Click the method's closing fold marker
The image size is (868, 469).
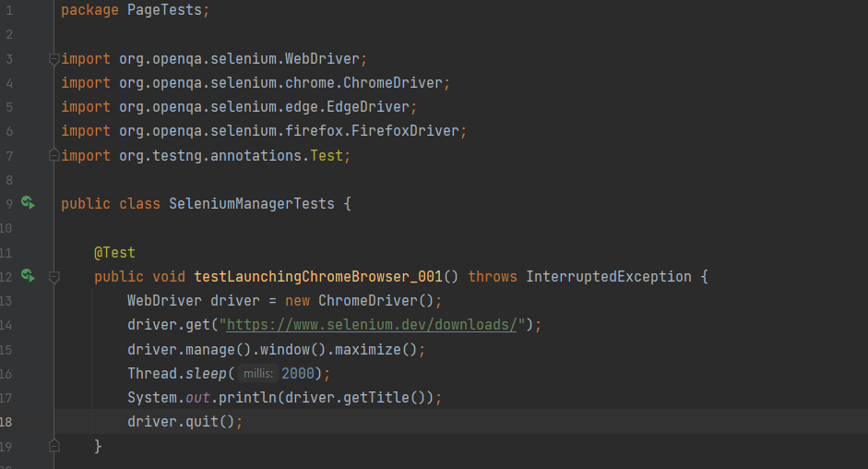(x=54, y=446)
